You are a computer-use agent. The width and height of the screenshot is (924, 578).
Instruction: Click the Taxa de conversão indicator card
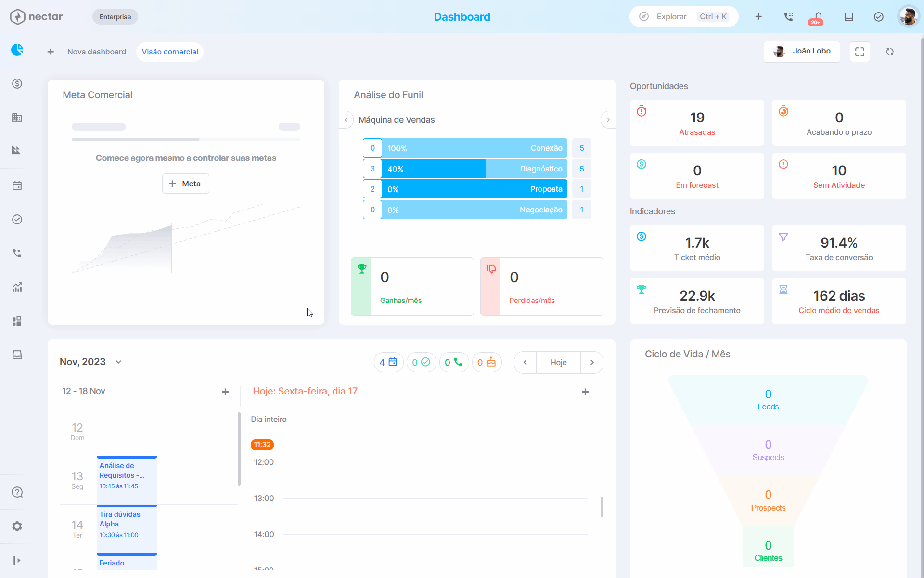[839, 248]
